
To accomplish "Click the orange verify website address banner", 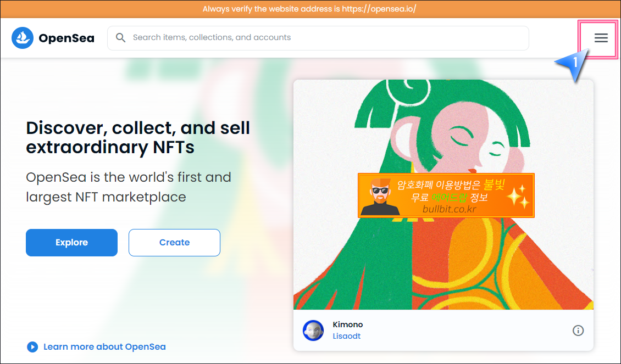I will tap(311, 9).
